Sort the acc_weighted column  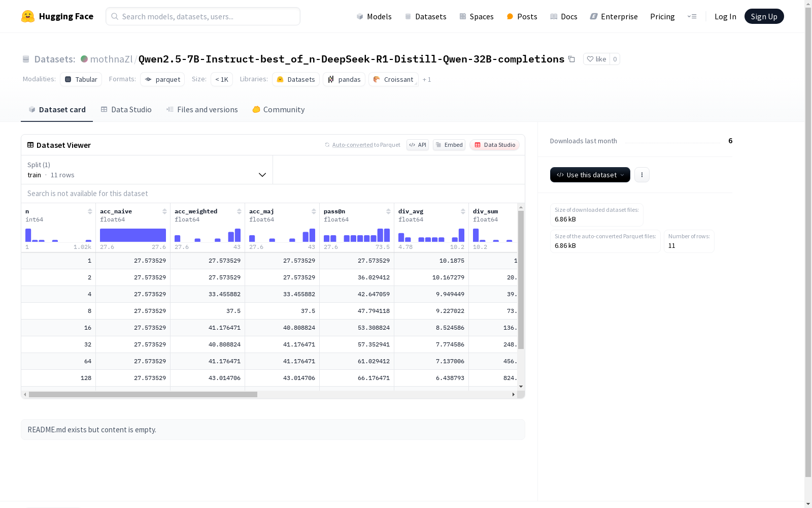click(239, 211)
